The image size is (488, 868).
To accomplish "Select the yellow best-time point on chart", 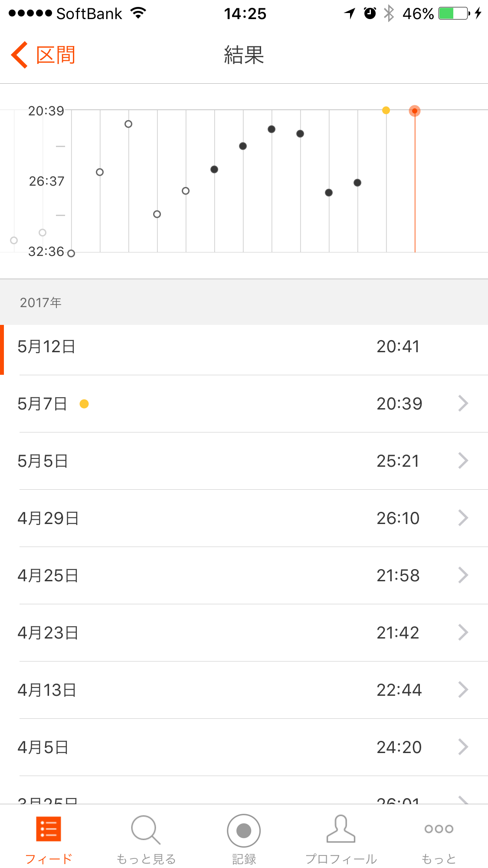I will [x=386, y=110].
